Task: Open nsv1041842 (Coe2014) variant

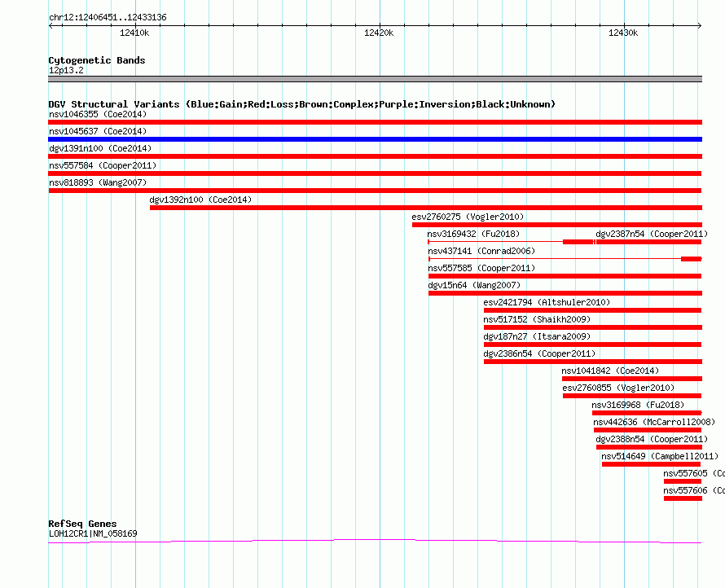Action: pos(610,371)
